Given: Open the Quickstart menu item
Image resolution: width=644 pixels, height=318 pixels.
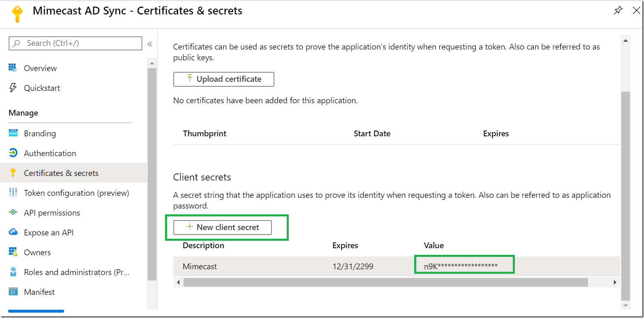Looking at the screenshot, I should pyautogui.click(x=42, y=88).
